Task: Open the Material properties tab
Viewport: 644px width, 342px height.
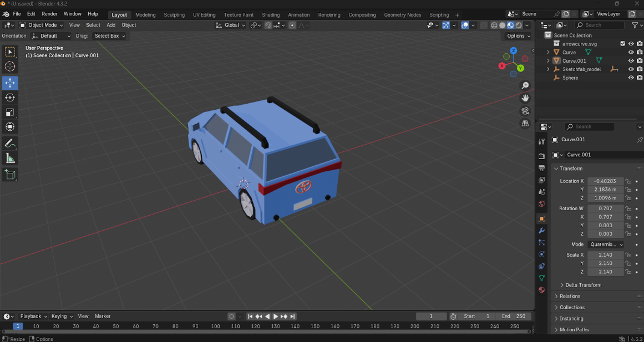Action: click(x=542, y=290)
